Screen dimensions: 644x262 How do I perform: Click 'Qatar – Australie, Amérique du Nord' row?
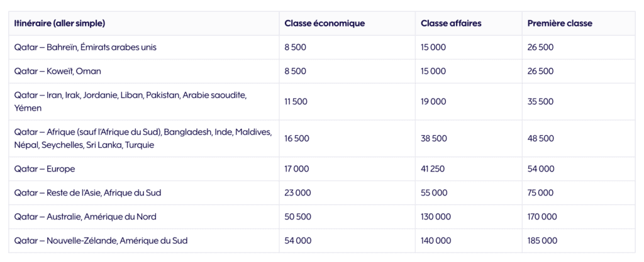(x=85, y=217)
